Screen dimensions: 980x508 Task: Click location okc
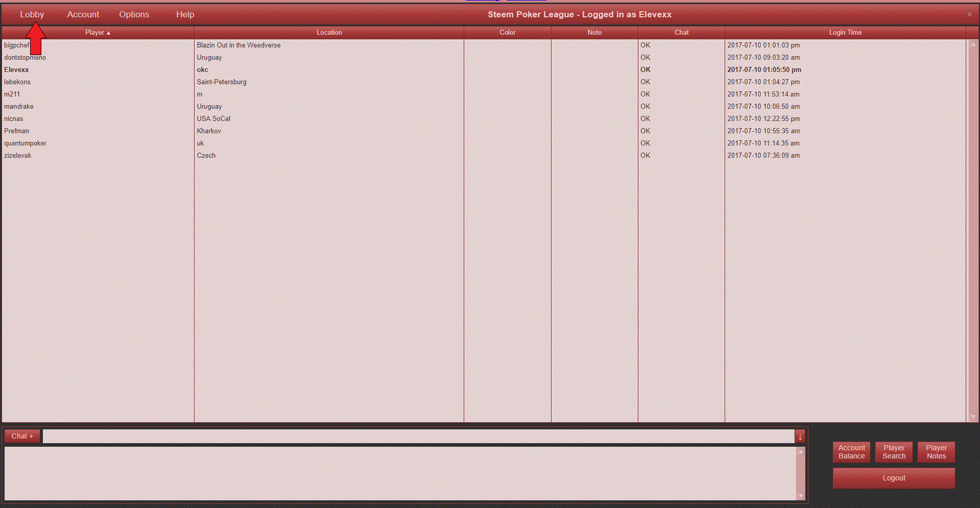[202, 69]
